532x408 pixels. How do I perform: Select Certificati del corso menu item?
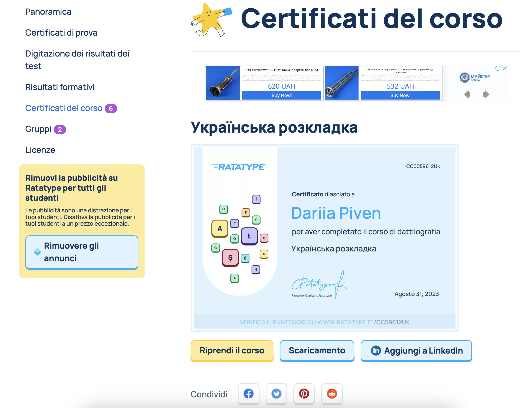tap(64, 108)
